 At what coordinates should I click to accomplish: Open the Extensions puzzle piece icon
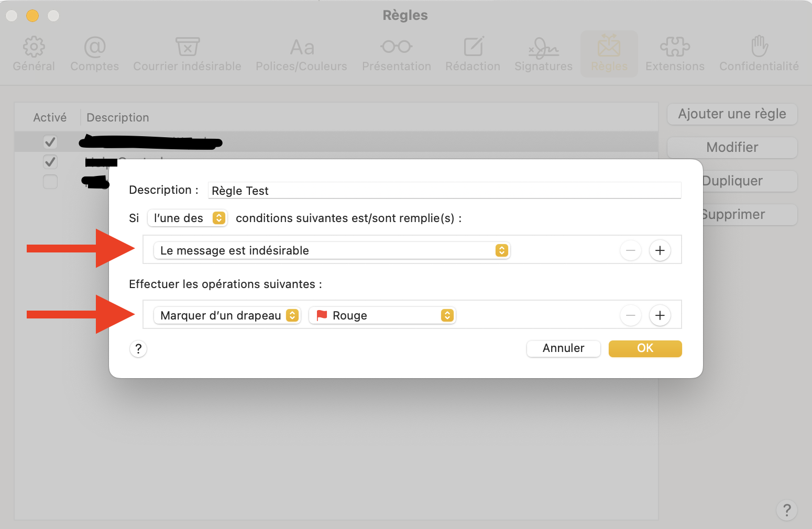tap(675, 47)
